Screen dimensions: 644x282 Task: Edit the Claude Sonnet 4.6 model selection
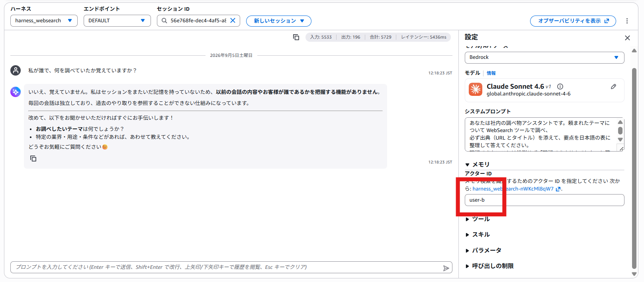tap(613, 86)
